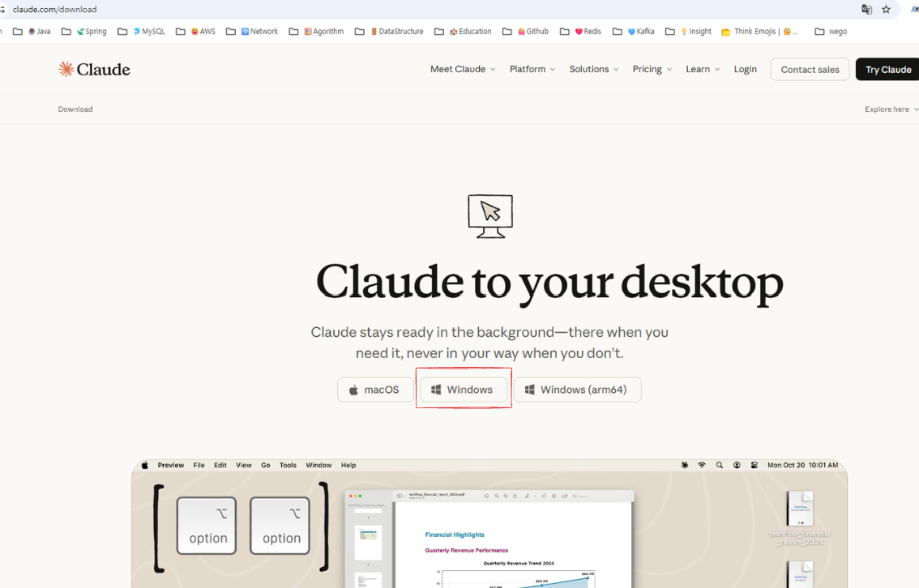Open Go menu in demo image
The width and height of the screenshot is (919, 588).
pos(266,465)
